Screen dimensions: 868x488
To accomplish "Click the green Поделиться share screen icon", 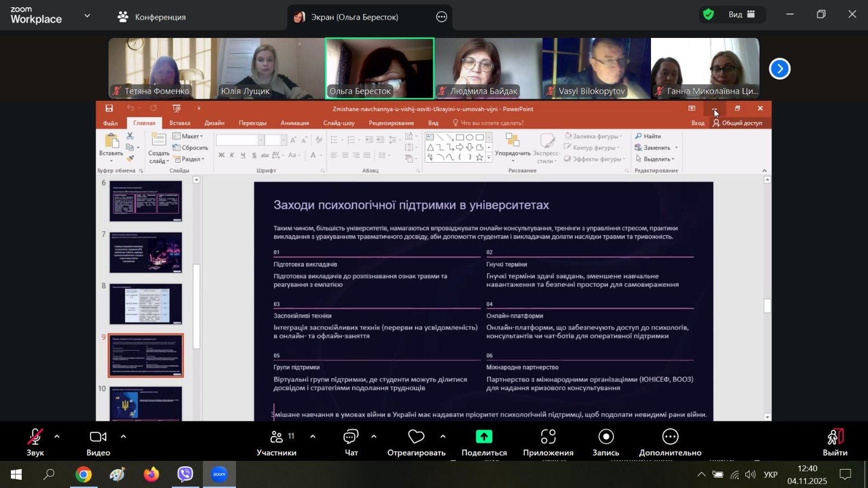I will coord(484,437).
